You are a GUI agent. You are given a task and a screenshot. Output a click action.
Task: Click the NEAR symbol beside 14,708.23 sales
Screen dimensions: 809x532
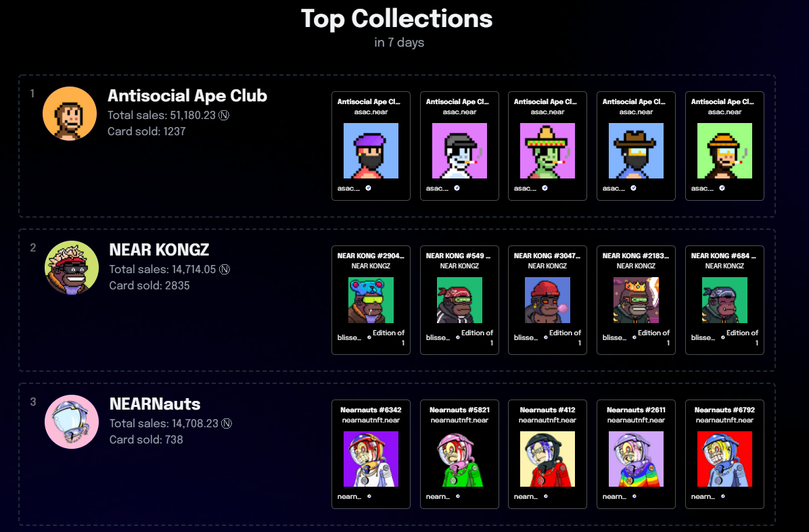(x=227, y=423)
